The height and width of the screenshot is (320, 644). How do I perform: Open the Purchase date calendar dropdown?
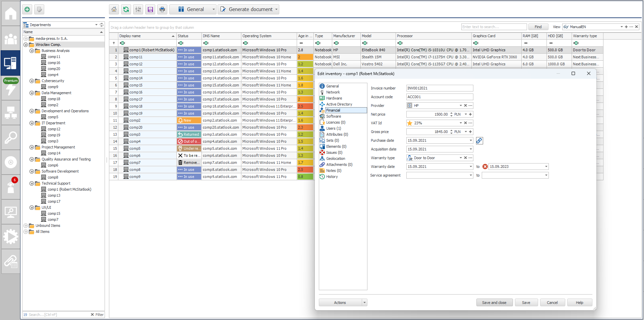tap(471, 140)
